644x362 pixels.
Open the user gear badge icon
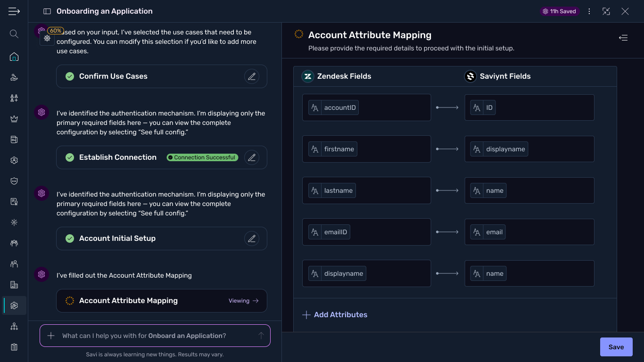(14, 160)
